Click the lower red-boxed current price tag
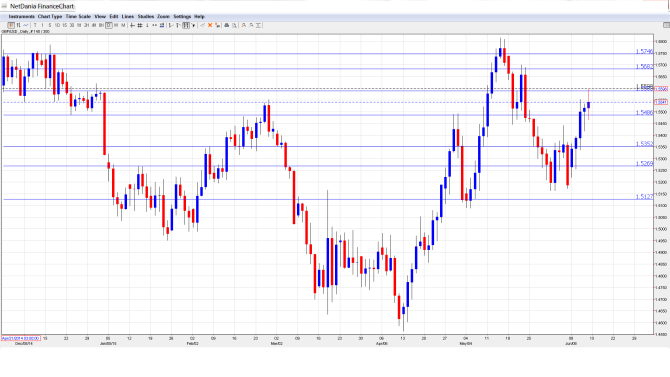670x377 pixels. 661,102
